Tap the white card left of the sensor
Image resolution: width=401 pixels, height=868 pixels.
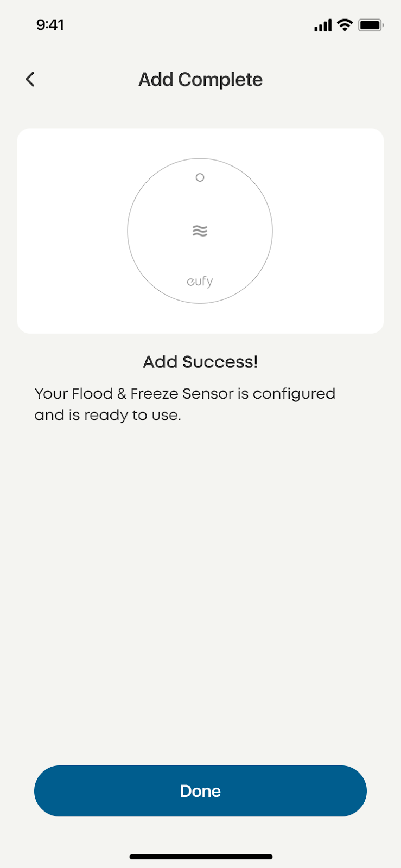(x=72, y=231)
